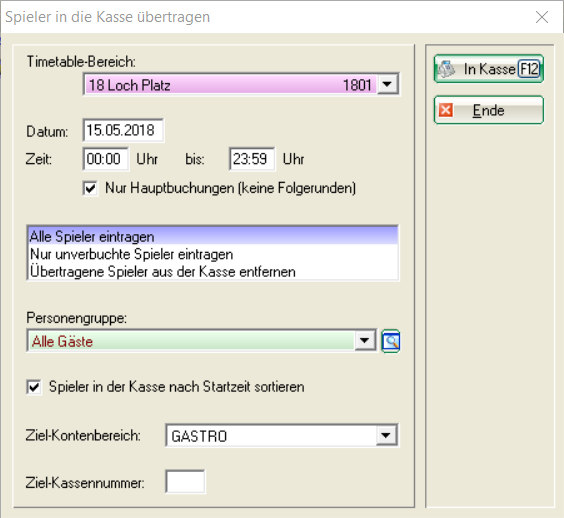Click the red X icon on Ende
564x518 pixels.
pos(446,110)
